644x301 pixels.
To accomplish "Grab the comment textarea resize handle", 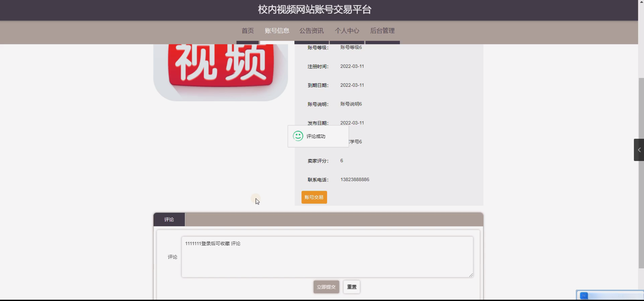I will tap(471, 275).
